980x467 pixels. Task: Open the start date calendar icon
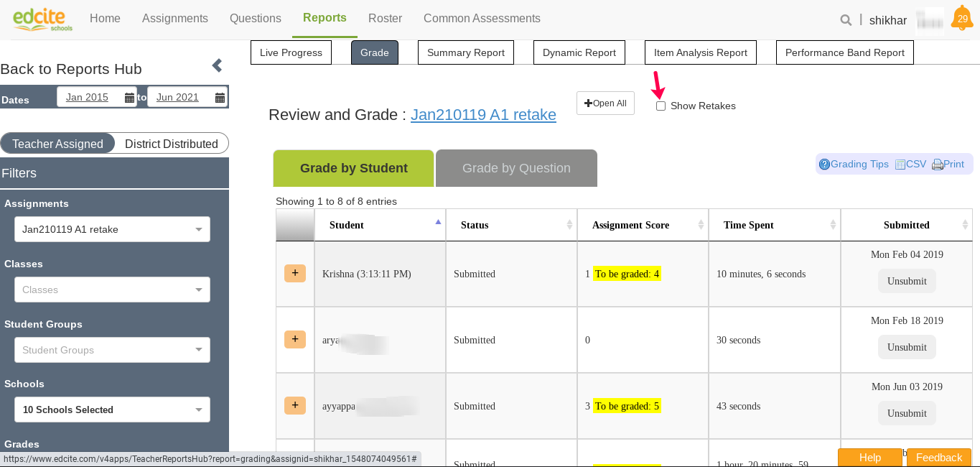pos(130,97)
